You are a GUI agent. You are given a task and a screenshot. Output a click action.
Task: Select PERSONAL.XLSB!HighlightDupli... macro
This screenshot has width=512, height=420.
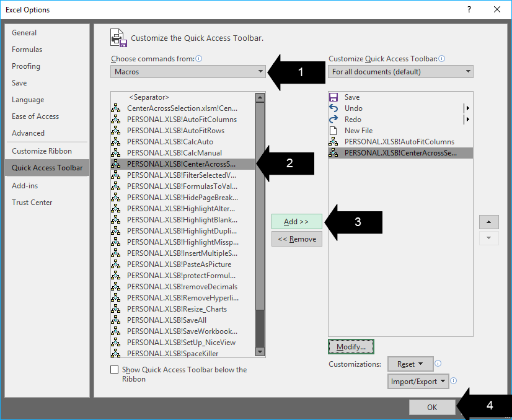point(182,231)
